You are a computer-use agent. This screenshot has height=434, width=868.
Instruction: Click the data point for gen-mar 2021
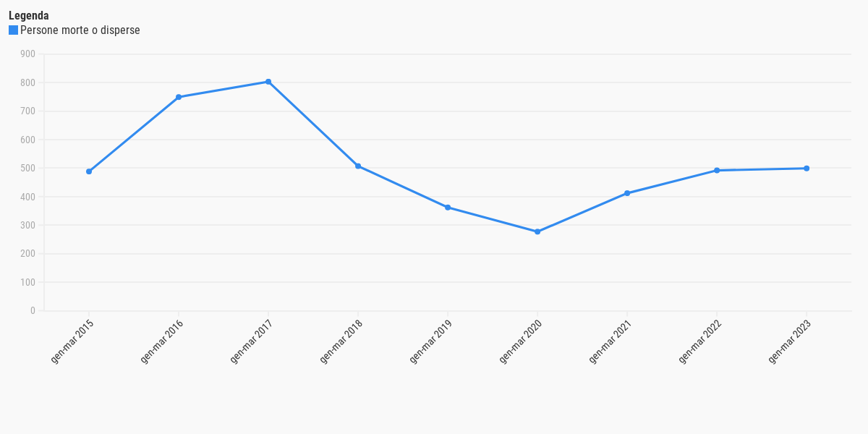point(627,193)
